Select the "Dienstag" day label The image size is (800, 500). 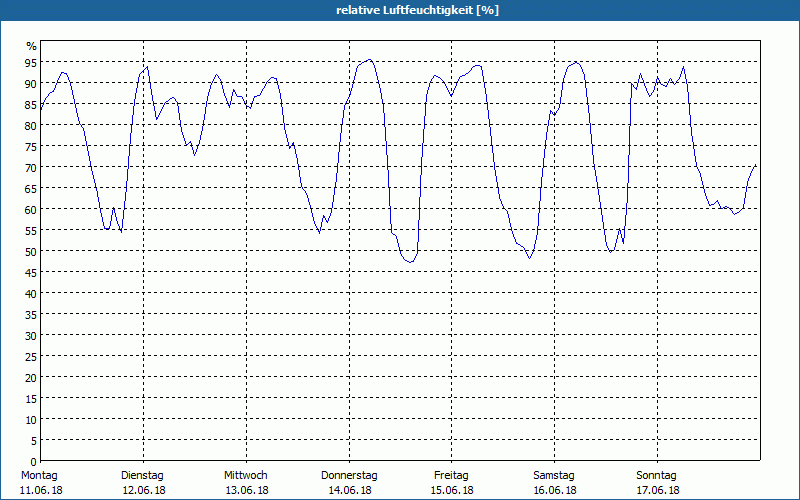[142, 475]
